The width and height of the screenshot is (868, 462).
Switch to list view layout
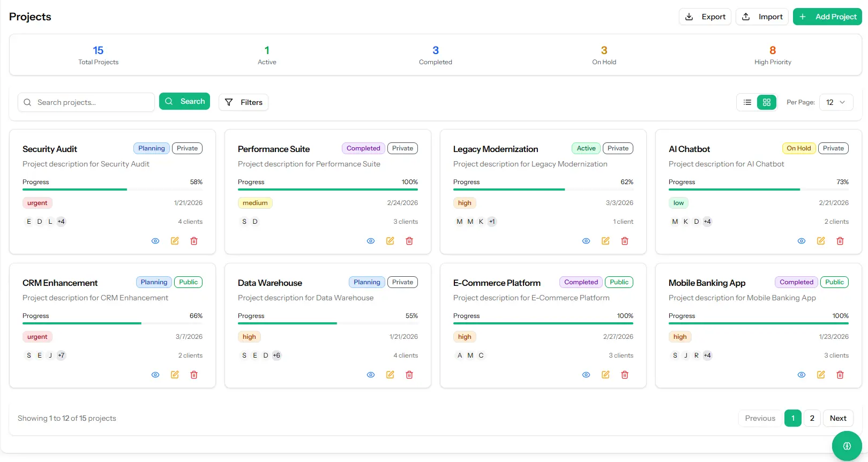tap(747, 102)
